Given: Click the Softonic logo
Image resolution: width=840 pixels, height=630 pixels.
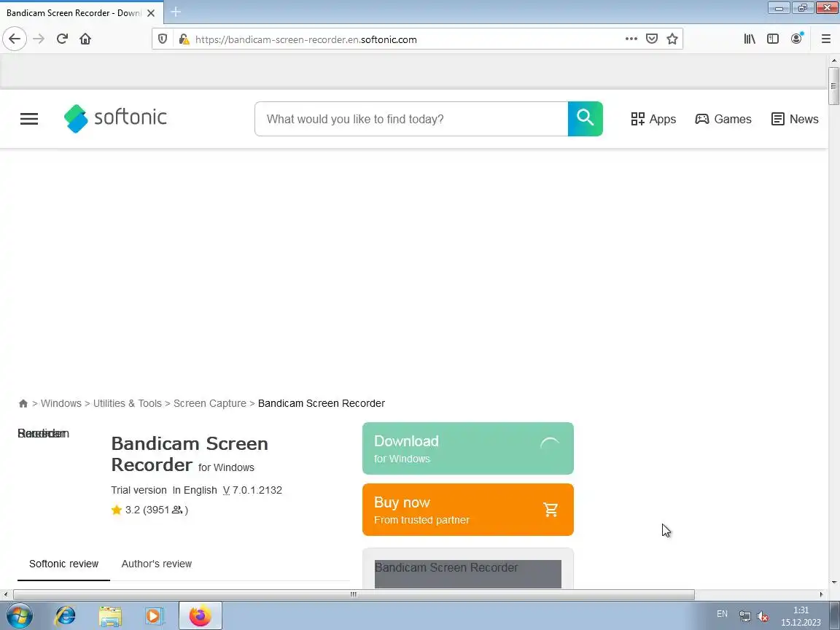Looking at the screenshot, I should pyautogui.click(x=115, y=118).
